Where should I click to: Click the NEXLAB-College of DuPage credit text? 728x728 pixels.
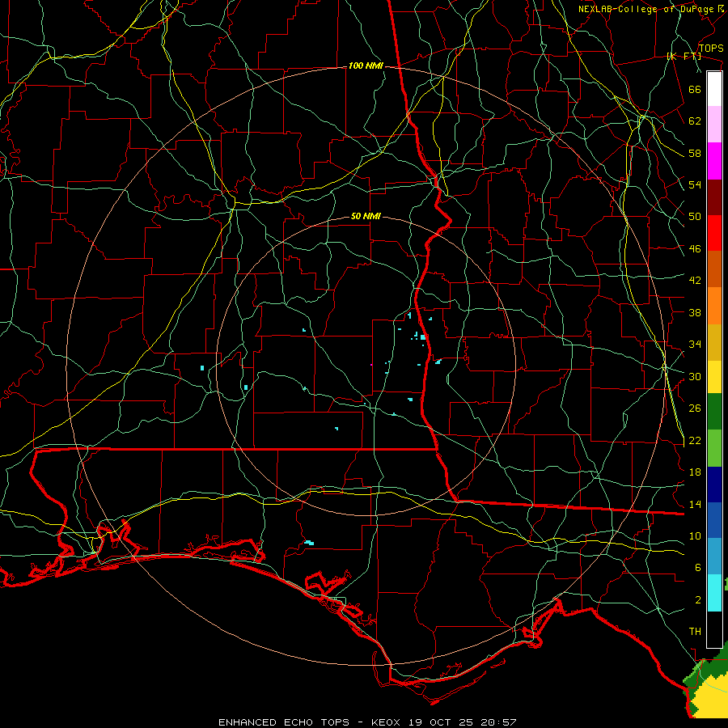click(x=651, y=9)
